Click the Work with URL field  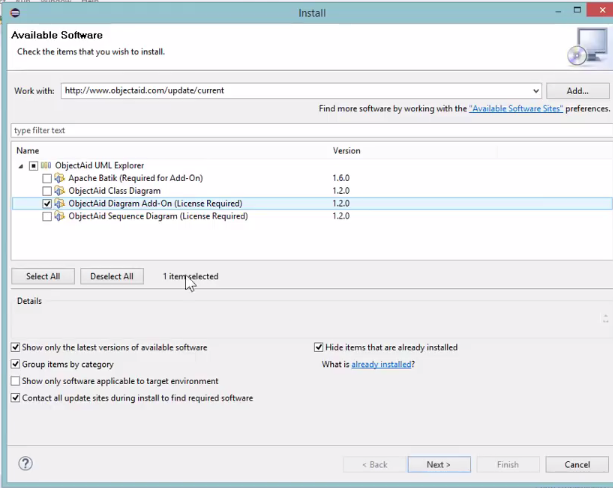(x=301, y=91)
